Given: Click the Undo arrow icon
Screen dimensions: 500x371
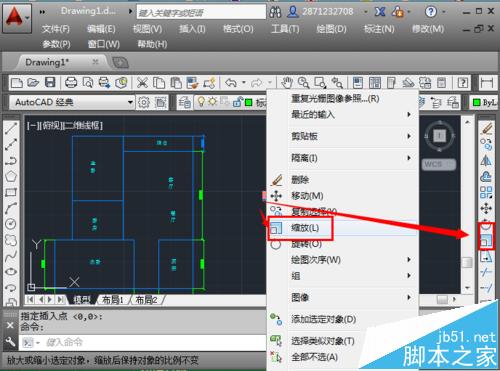Looking at the screenshot, I should pos(231,82).
